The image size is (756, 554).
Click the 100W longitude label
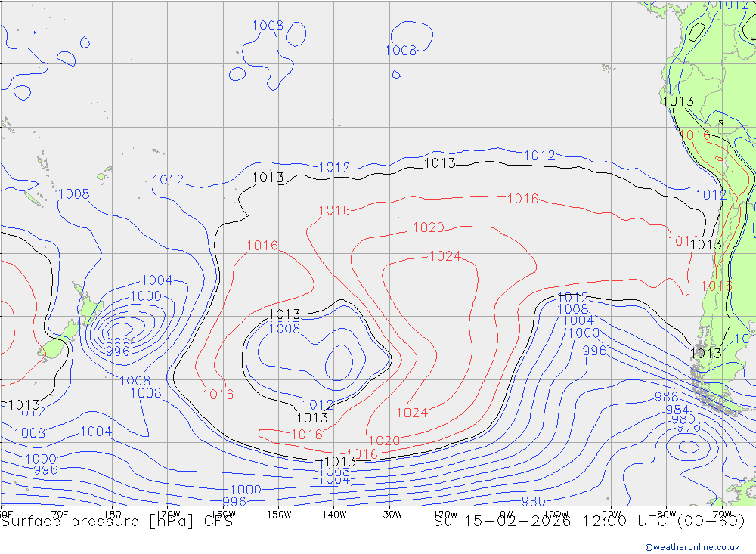(x=556, y=515)
